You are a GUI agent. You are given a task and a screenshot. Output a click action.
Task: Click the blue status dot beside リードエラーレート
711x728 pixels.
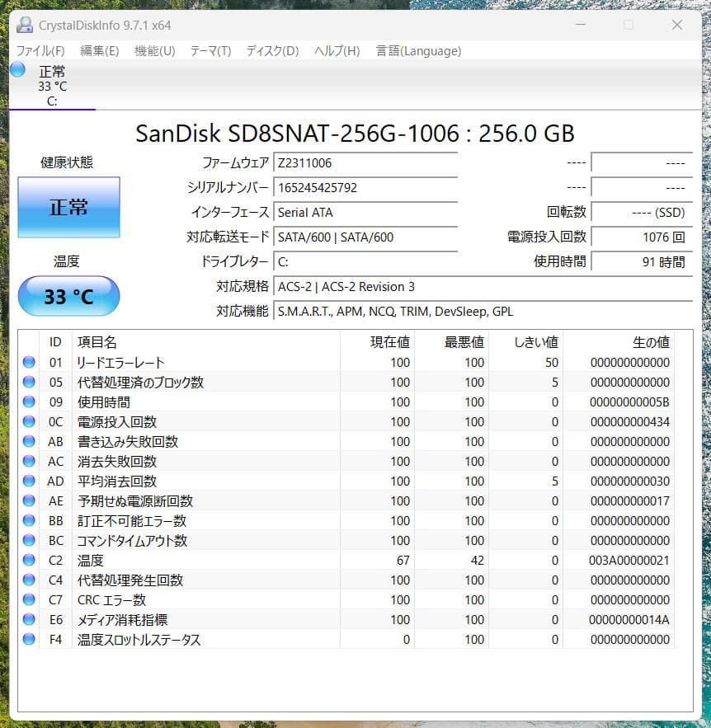29,360
